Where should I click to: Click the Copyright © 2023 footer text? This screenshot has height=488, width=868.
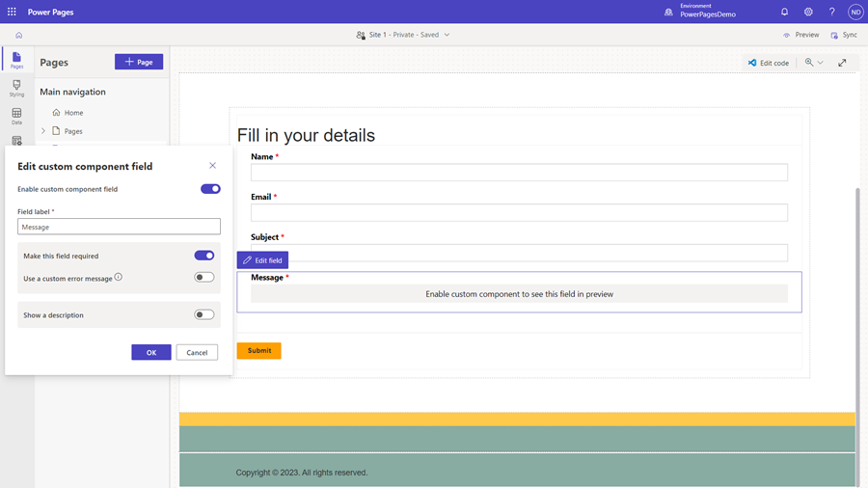coord(302,473)
